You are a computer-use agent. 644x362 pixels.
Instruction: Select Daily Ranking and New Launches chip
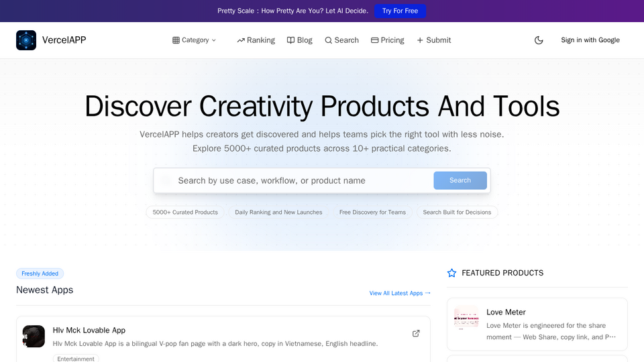click(278, 213)
